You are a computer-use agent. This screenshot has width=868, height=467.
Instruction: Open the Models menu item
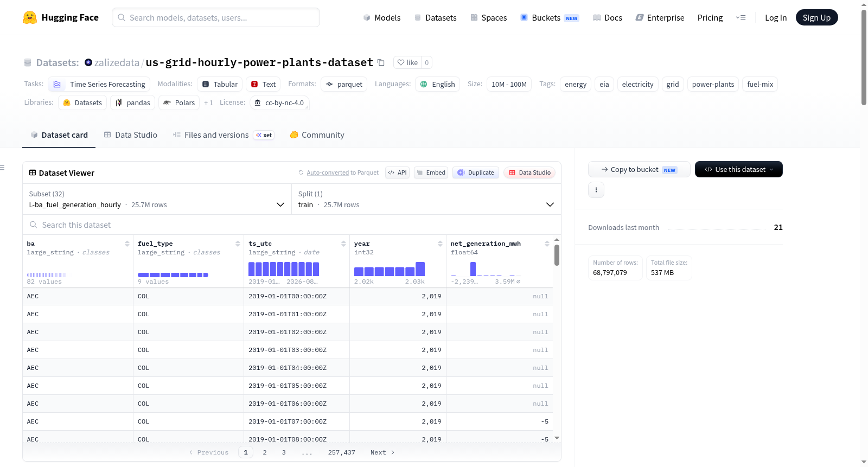pyautogui.click(x=382, y=17)
